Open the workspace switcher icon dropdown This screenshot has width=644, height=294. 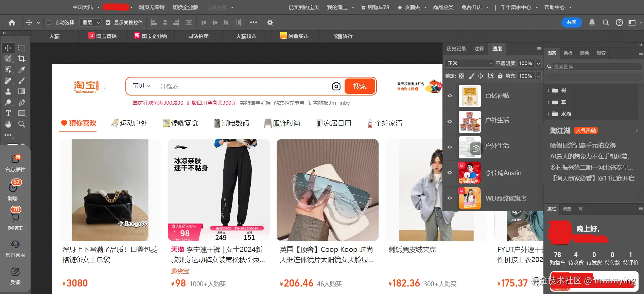(x=634, y=22)
